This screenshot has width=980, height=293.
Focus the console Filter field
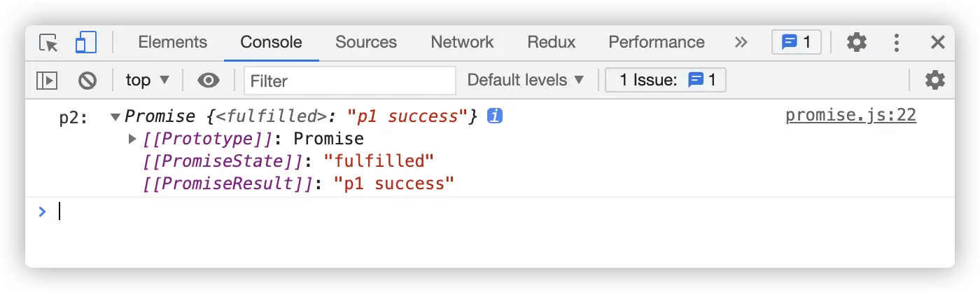point(350,81)
